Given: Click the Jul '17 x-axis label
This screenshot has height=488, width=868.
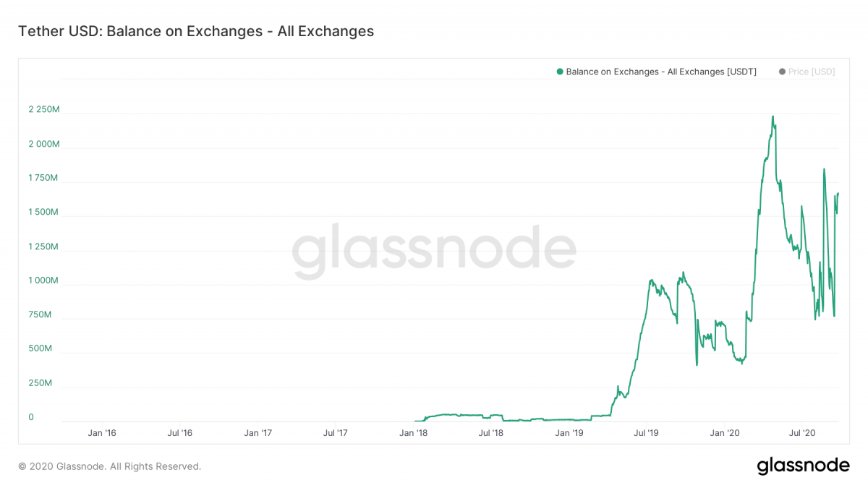Looking at the screenshot, I should click(x=335, y=433).
